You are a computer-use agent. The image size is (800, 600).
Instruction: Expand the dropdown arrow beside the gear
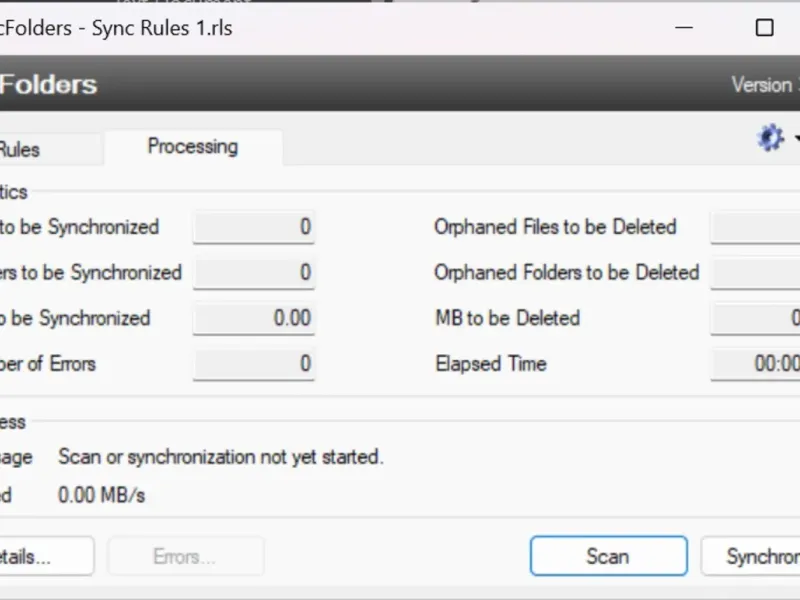tap(796, 139)
